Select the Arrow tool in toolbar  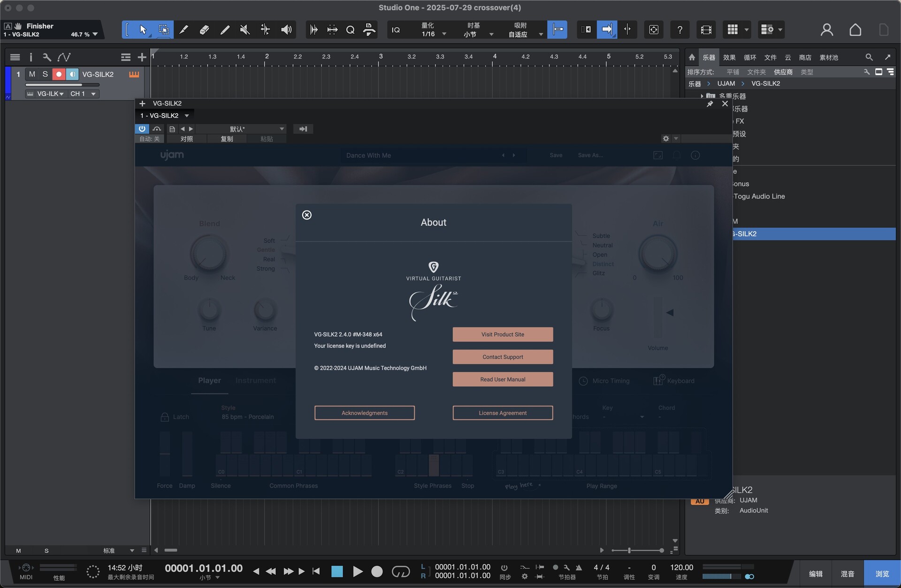143,30
